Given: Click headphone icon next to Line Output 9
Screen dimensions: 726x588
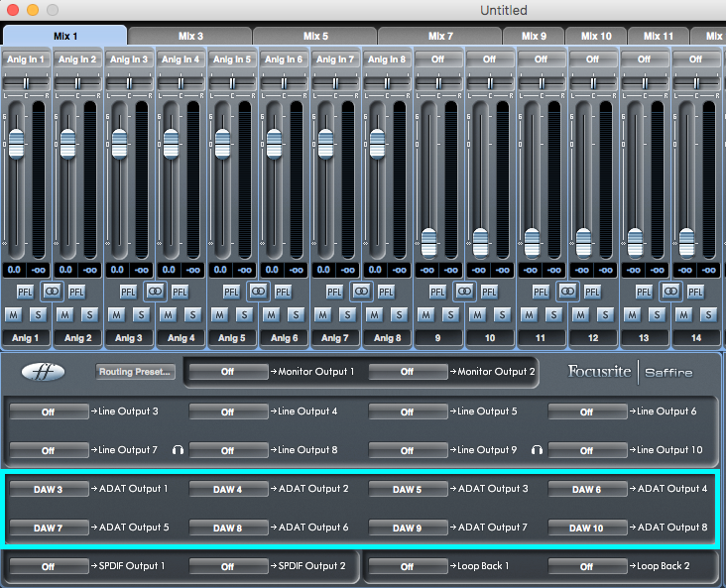Looking at the screenshot, I should [537, 449].
